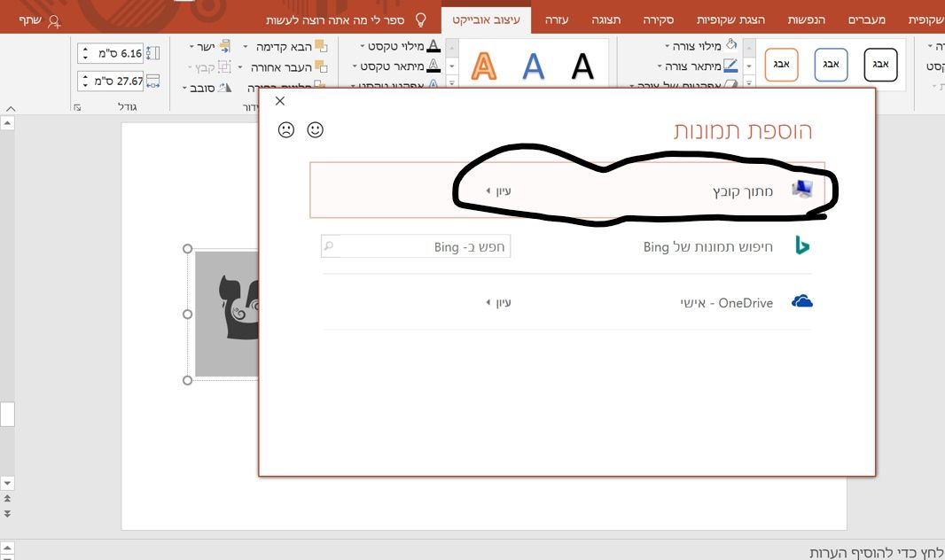Click the slide pane scrollbar up arrow
945x560 pixels.
(x=7, y=123)
